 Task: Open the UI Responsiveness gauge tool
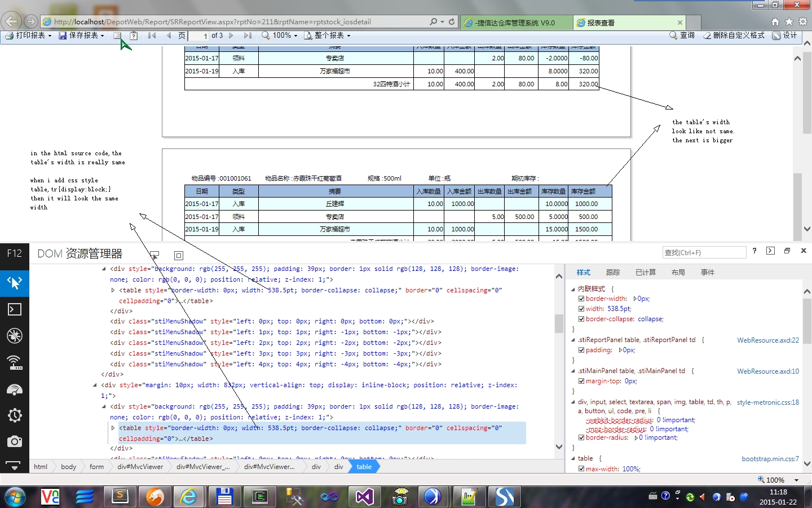(15, 389)
